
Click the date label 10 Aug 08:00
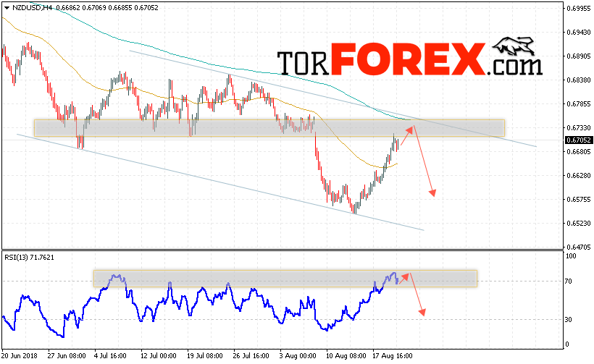346,355
